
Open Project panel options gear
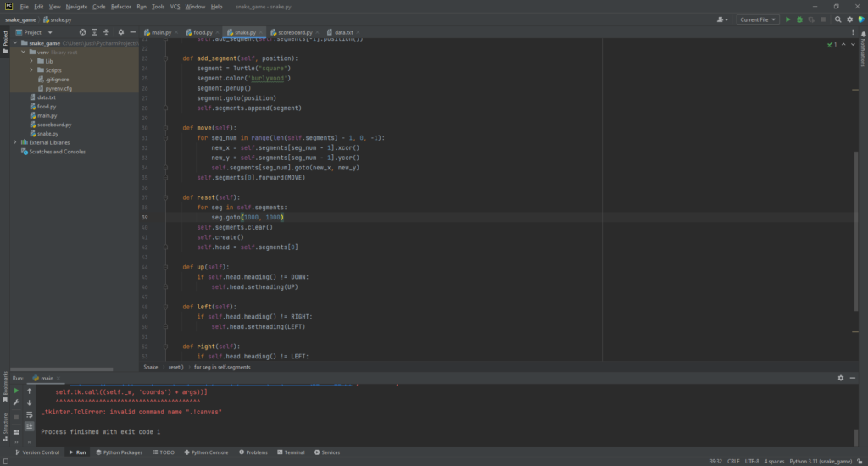tap(120, 32)
